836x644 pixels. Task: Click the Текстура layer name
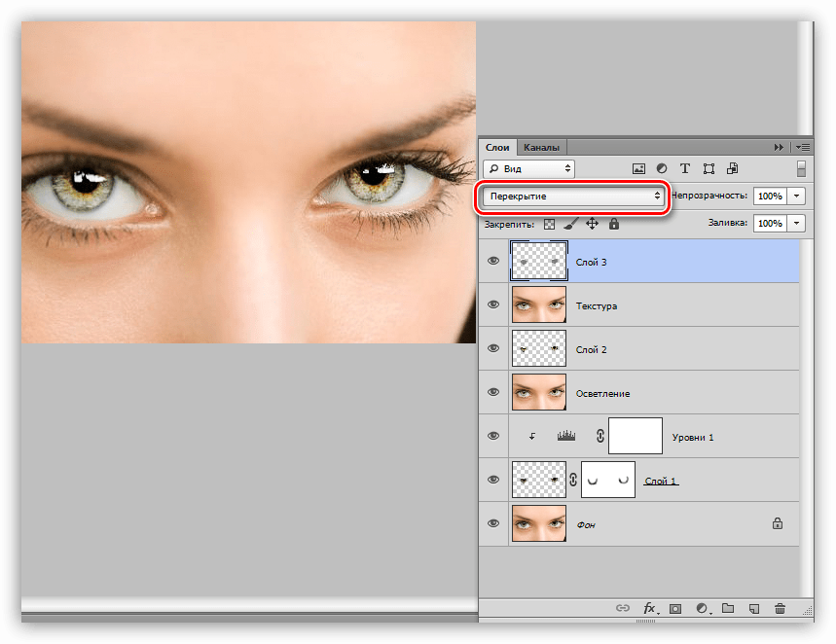(x=596, y=306)
